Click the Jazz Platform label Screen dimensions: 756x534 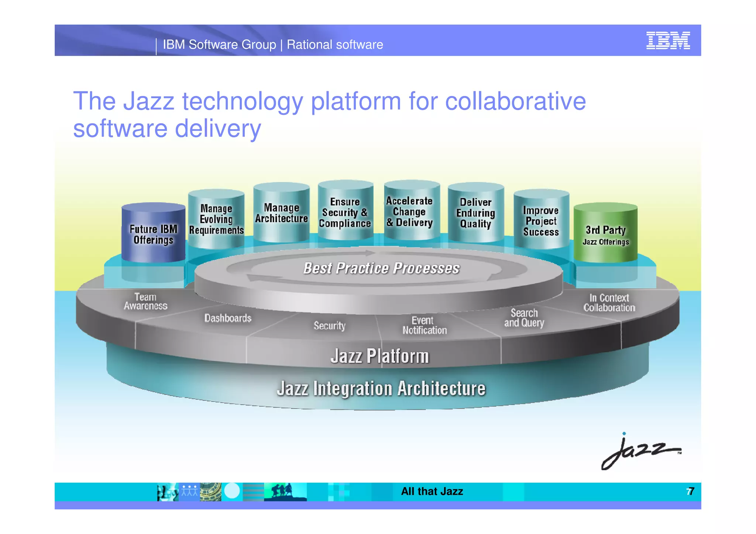[380, 356]
